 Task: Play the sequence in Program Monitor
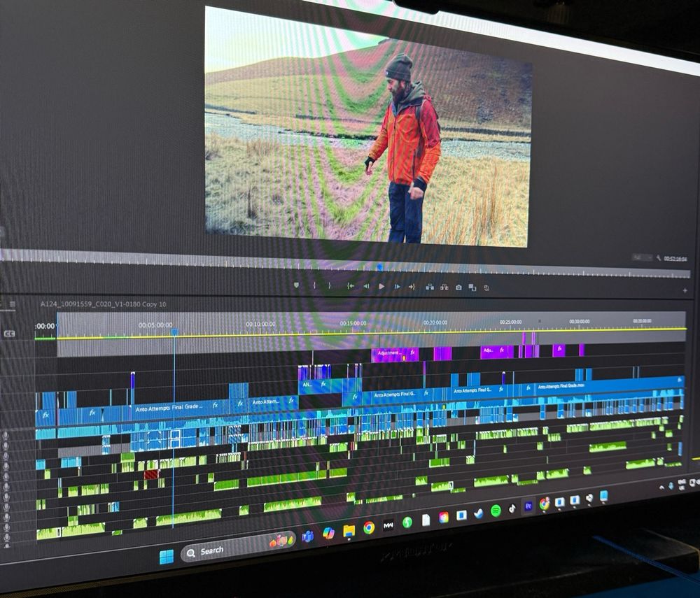click(381, 286)
